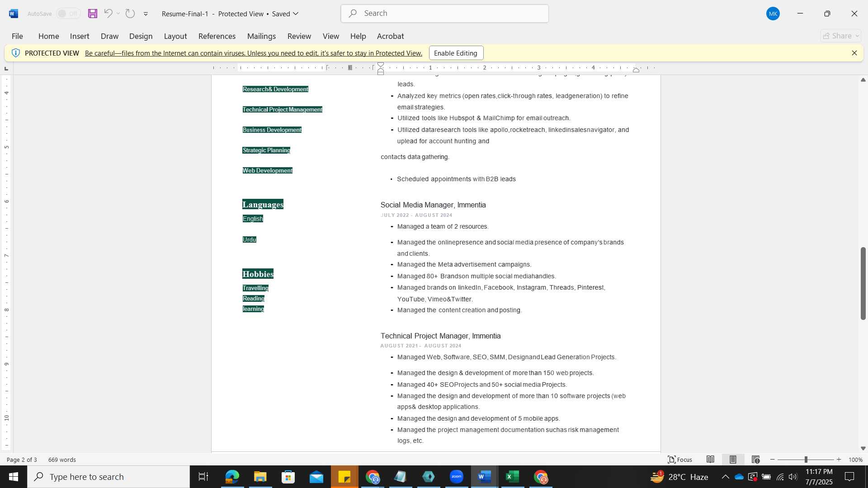The height and width of the screenshot is (488, 868).
Task: Click the Protected View shield info icon
Action: pyautogui.click(x=16, y=53)
